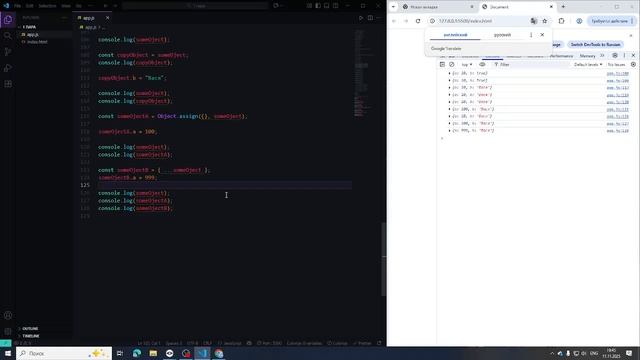
Task: Open the View menu in VS Code
Action: (x=66, y=6)
